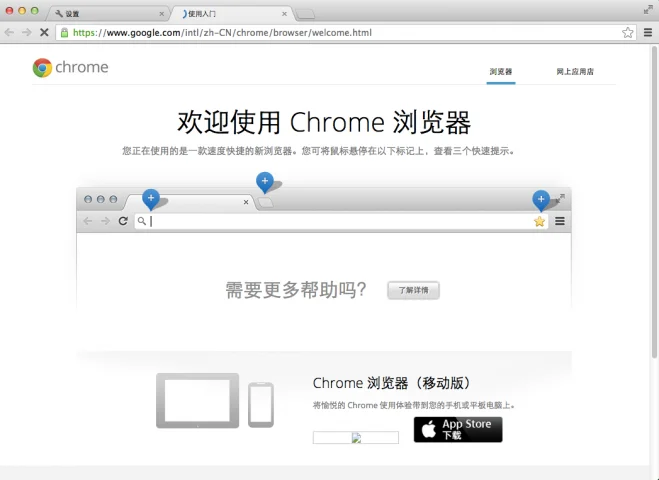659x480 pixels.
Task: Click the blue plus marker near the illustrated fullscreen icon
Action: tap(541, 200)
